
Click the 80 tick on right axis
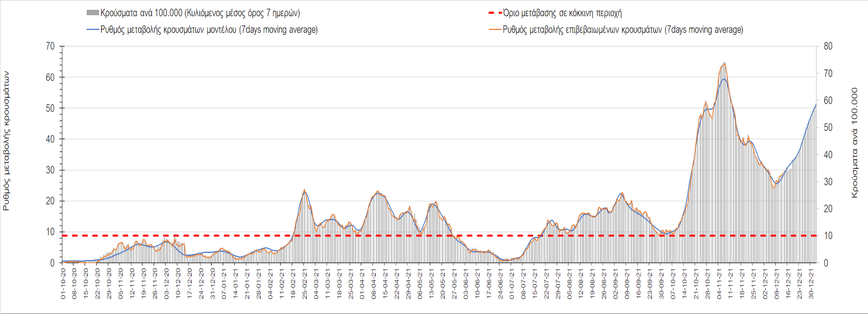point(828,46)
